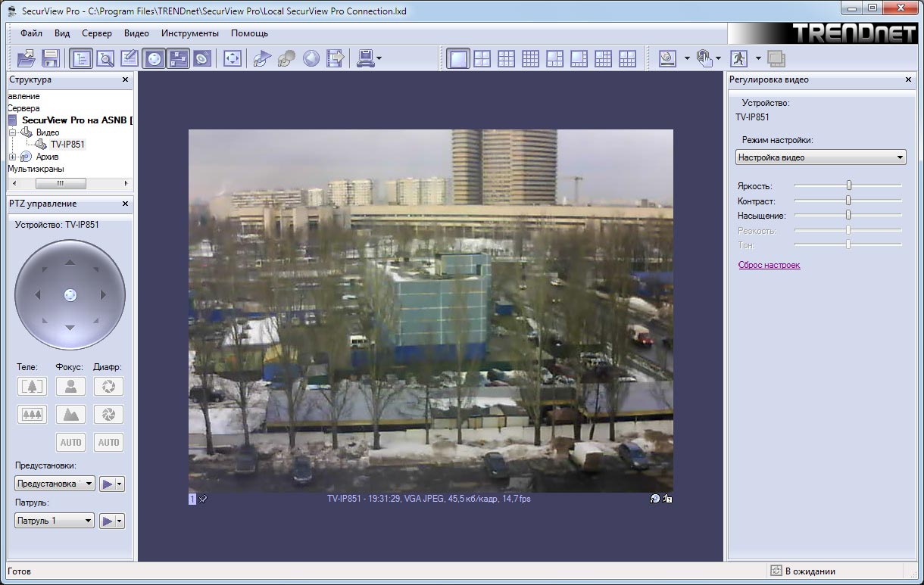Click the full screen arrows icon
The image size is (924, 585).
pyautogui.click(x=233, y=58)
